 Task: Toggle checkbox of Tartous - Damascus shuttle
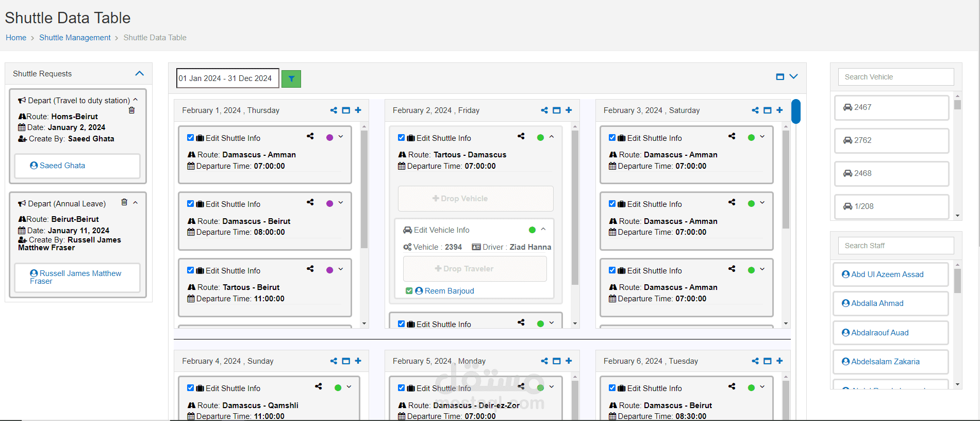(x=402, y=138)
